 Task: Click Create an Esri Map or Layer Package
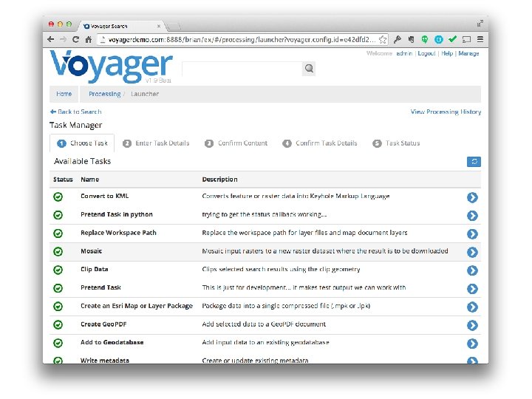(x=137, y=306)
